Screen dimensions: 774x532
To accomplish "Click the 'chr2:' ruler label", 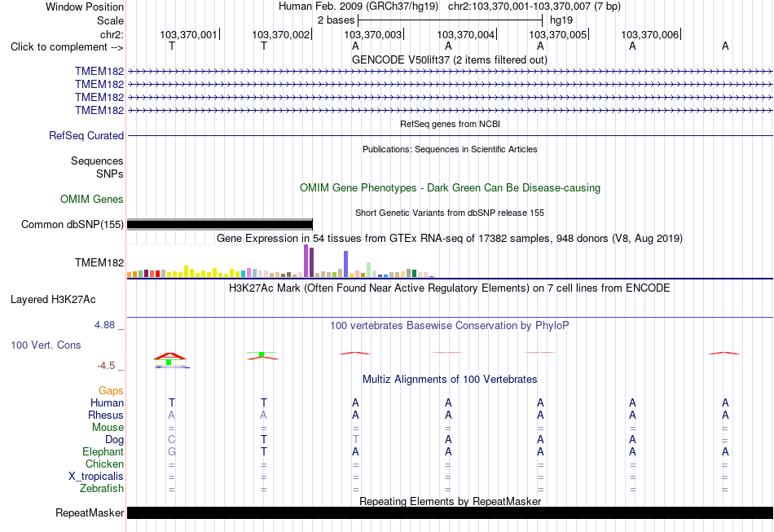I will coord(112,34).
